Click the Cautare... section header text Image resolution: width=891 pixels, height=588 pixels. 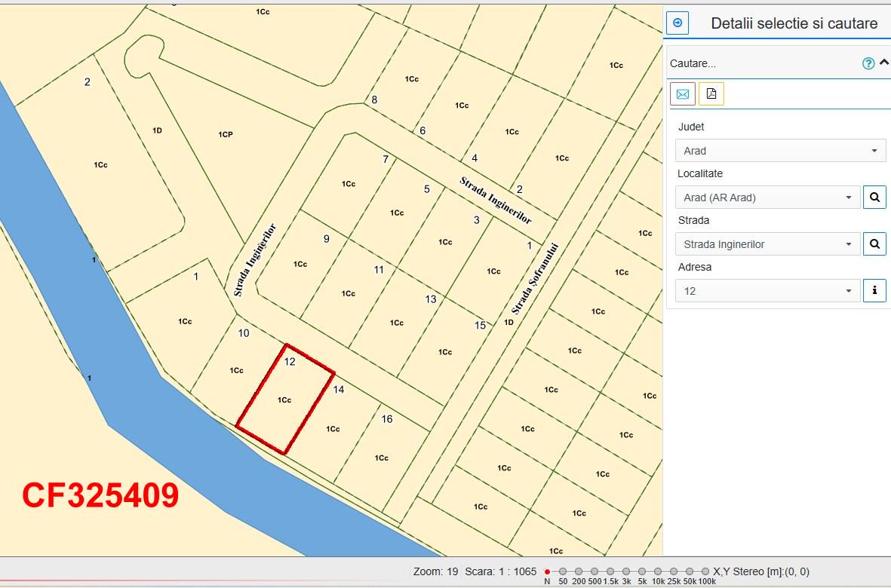(x=693, y=63)
